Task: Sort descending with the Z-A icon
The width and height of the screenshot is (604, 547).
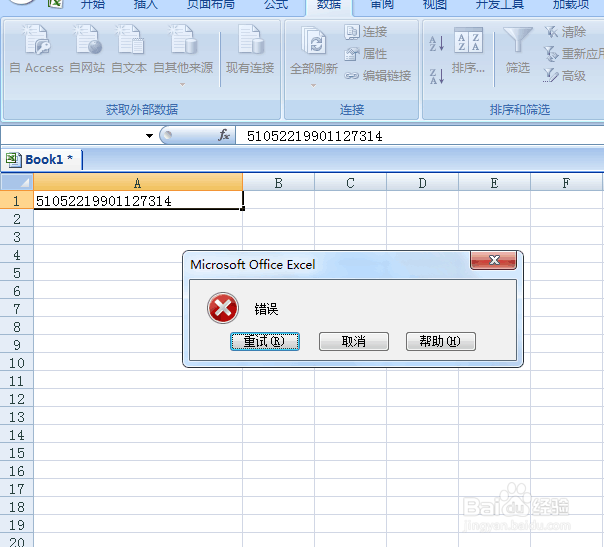Action: tap(437, 76)
